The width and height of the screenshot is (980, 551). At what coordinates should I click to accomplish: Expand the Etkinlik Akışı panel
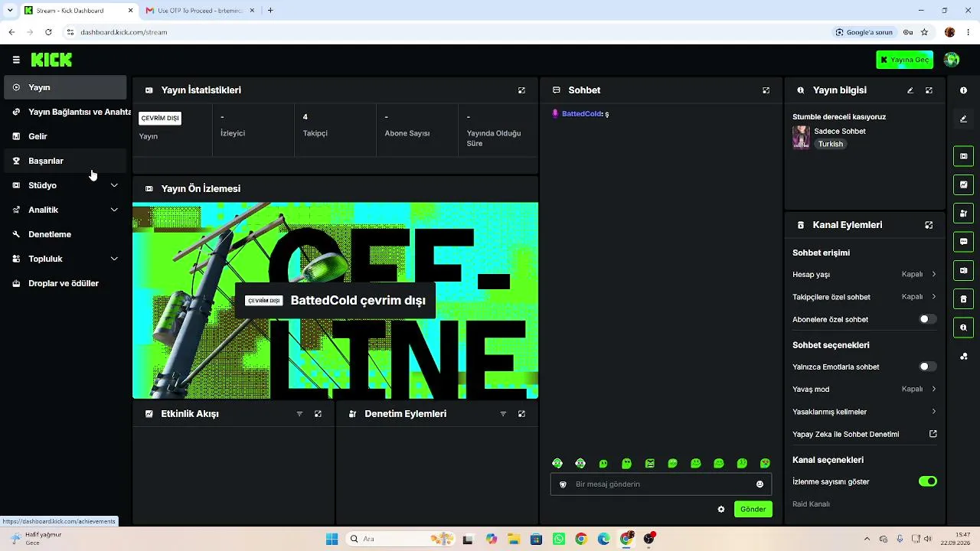[318, 414]
